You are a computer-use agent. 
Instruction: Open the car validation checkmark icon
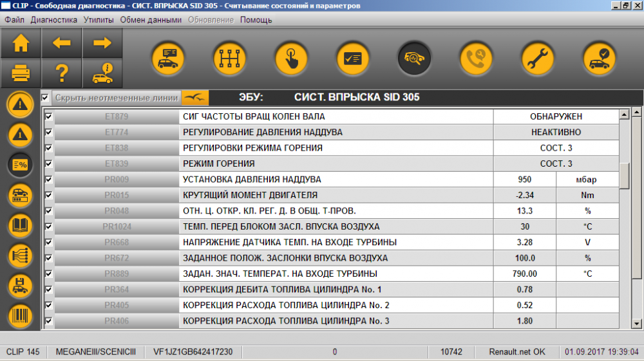tap(599, 59)
